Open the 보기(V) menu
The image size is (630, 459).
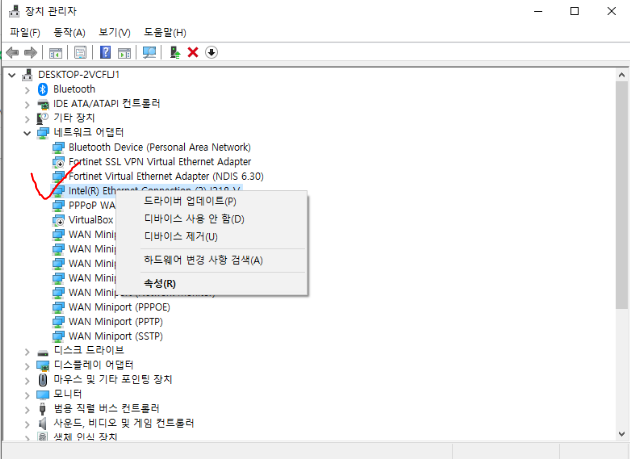click(x=115, y=32)
